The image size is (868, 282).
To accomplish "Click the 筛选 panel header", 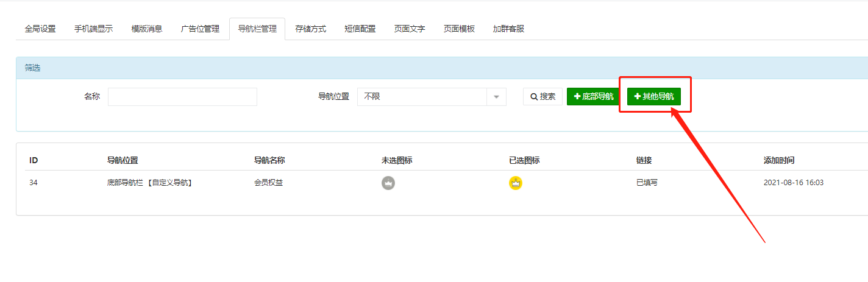I will pyautogui.click(x=442, y=68).
